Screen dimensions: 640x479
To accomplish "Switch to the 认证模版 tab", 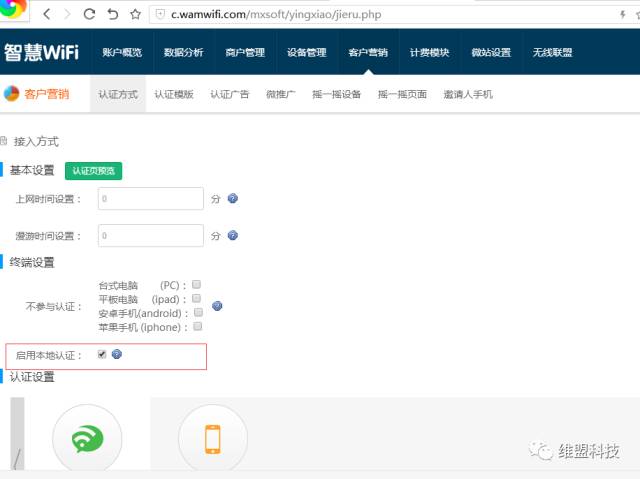I will click(173, 94).
